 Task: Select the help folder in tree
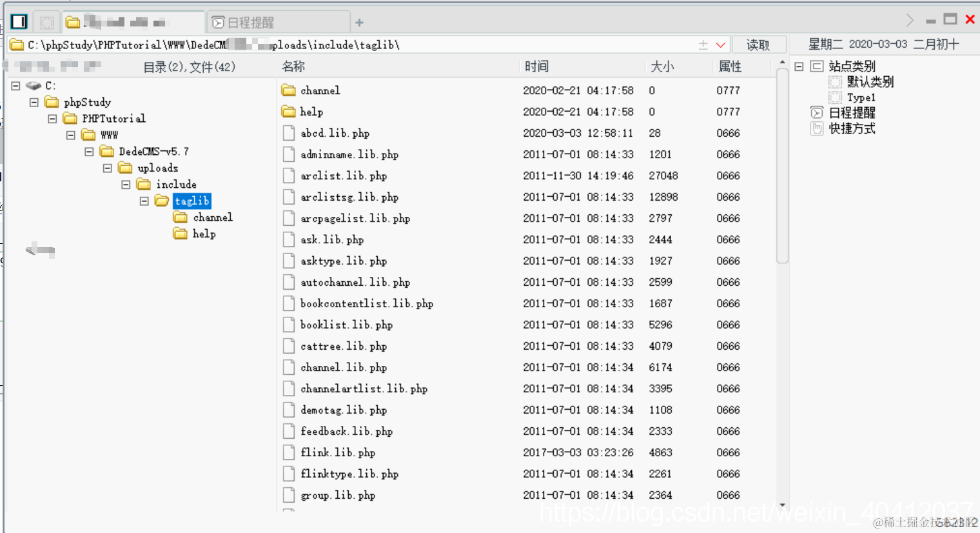(204, 234)
